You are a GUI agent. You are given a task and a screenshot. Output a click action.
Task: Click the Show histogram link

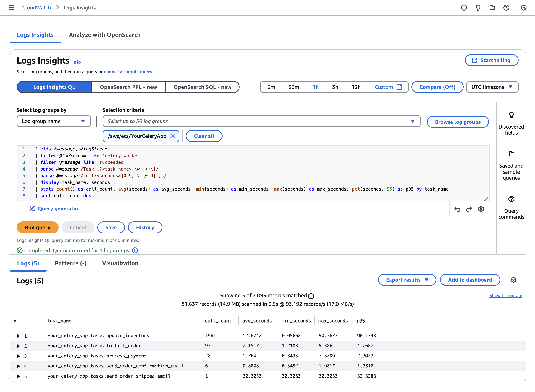[x=506, y=295]
